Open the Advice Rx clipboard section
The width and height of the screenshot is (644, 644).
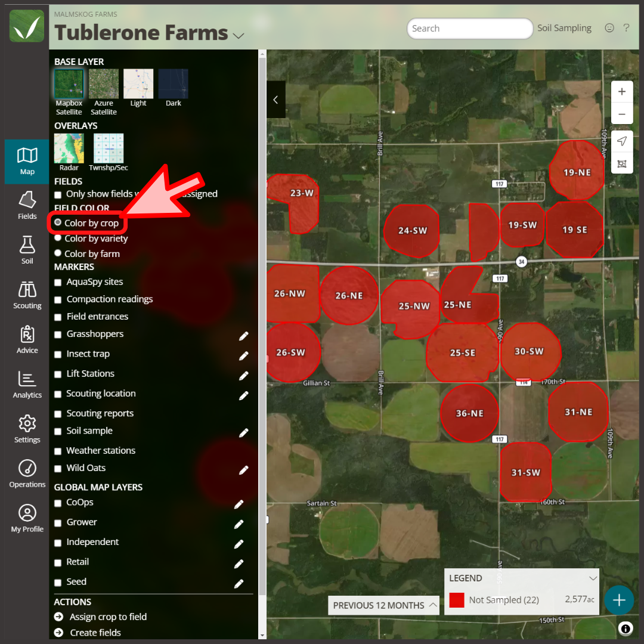pos(27,340)
